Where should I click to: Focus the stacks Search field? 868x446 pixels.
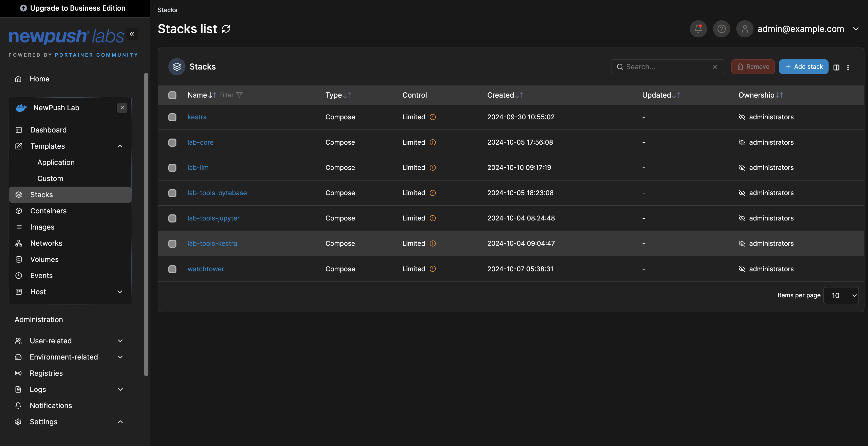click(x=667, y=67)
